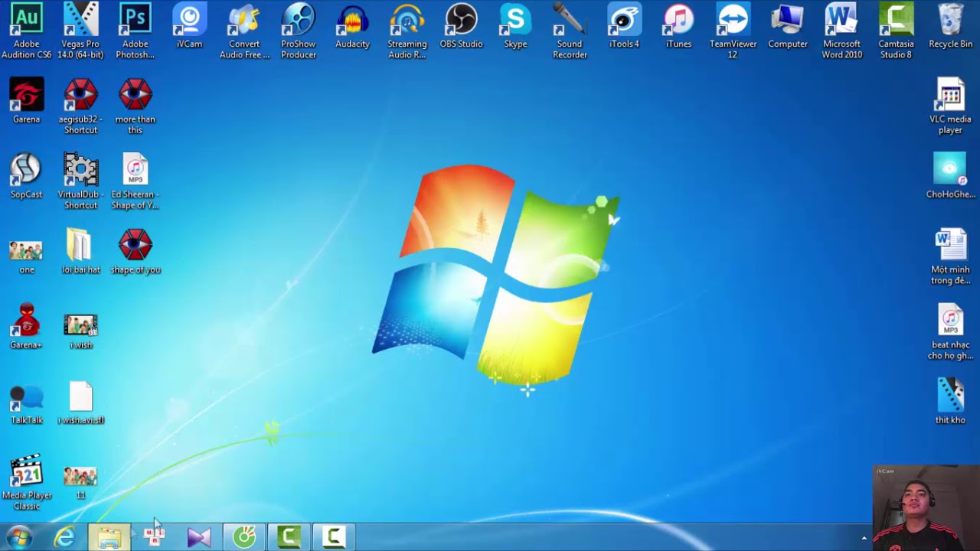Switch to green Camtasia Studio taskbar button
Screen dimensions: 980x551
click(x=289, y=537)
